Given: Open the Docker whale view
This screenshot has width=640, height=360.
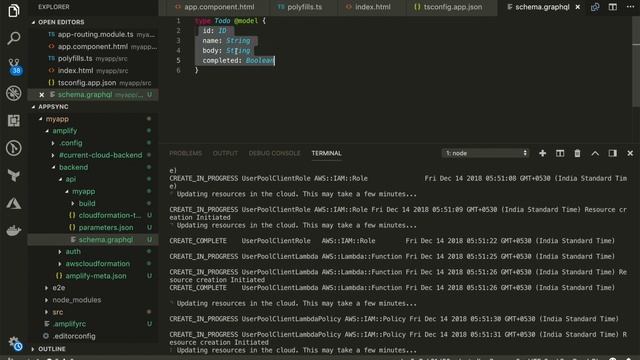Looking at the screenshot, I should click(x=13, y=230).
